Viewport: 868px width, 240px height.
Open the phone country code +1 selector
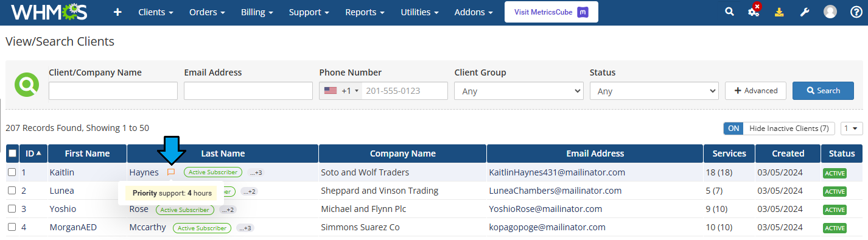pos(341,91)
